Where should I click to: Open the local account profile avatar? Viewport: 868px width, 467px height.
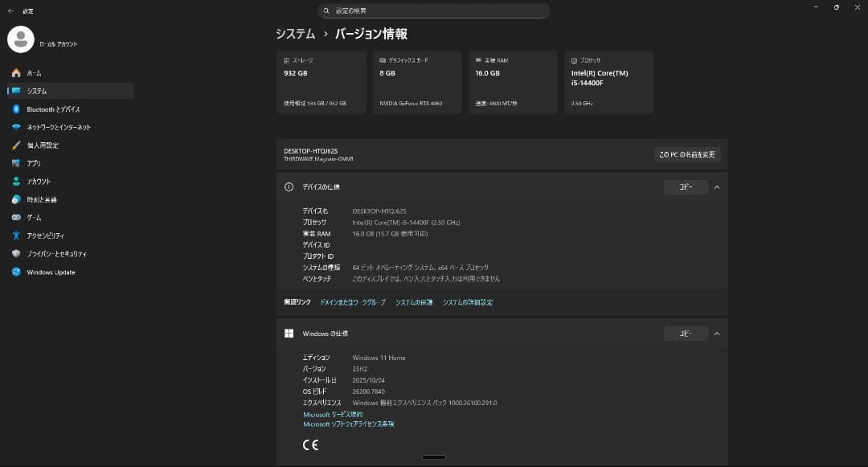tap(21, 39)
